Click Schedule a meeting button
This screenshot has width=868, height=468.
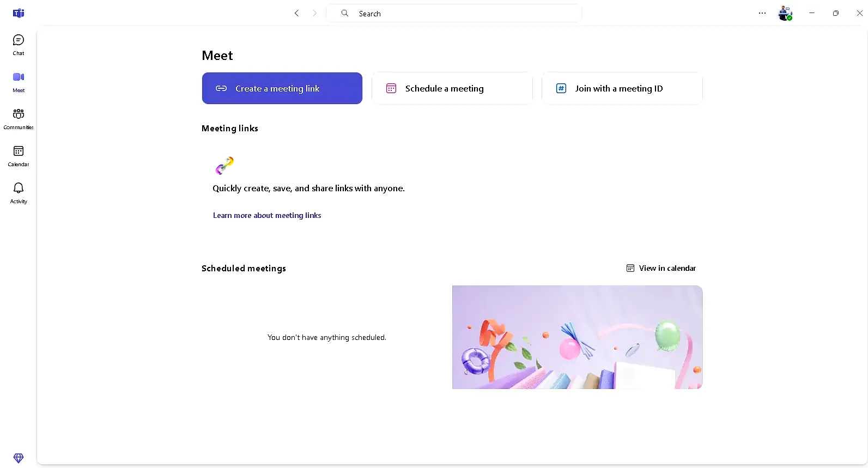pos(452,88)
